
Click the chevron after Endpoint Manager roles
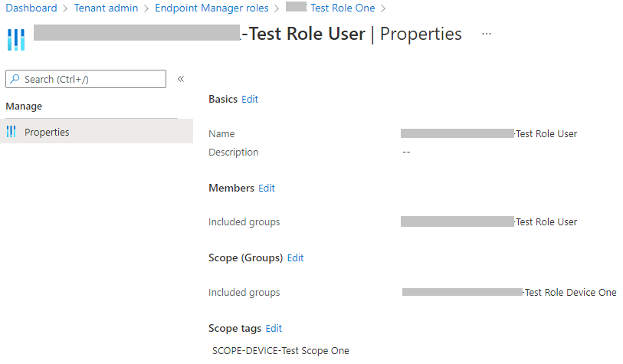click(x=277, y=8)
